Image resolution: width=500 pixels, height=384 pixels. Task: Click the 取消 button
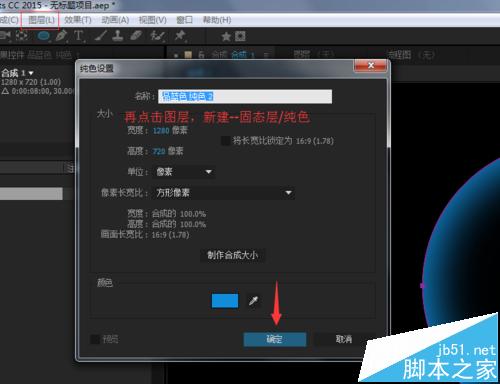344,339
